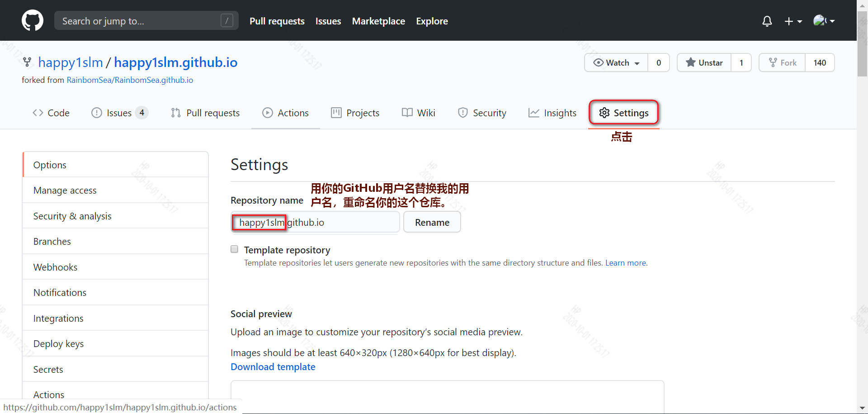This screenshot has width=868, height=414.
Task: Click the fork count 140
Action: 820,62
